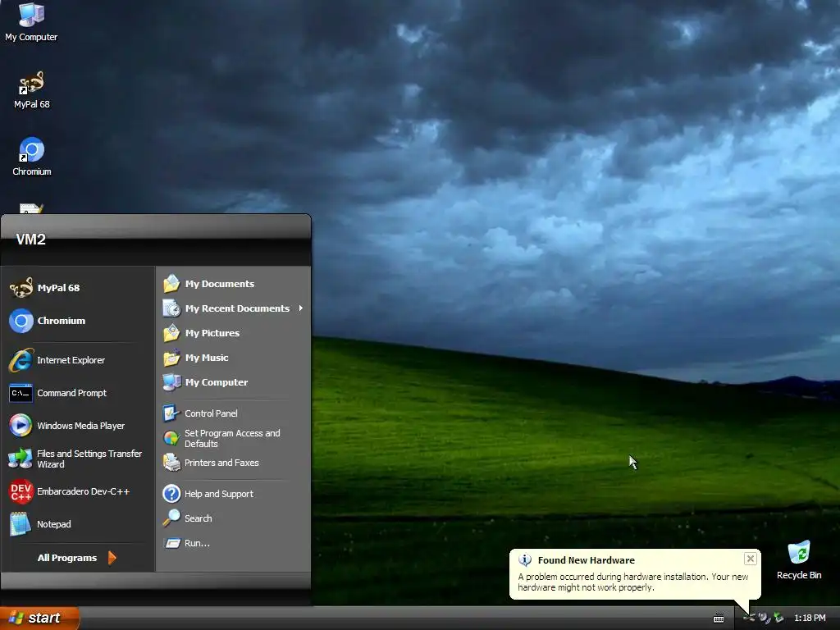Open Windows Media Player
Screen dimensions: 840x630
(78, 426)
